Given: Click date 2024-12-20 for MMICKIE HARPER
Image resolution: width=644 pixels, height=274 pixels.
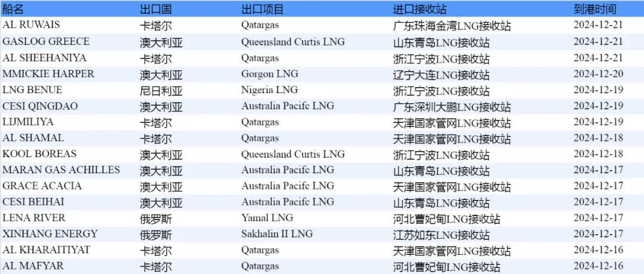Looking at the screenshot, I should point(599,73).
